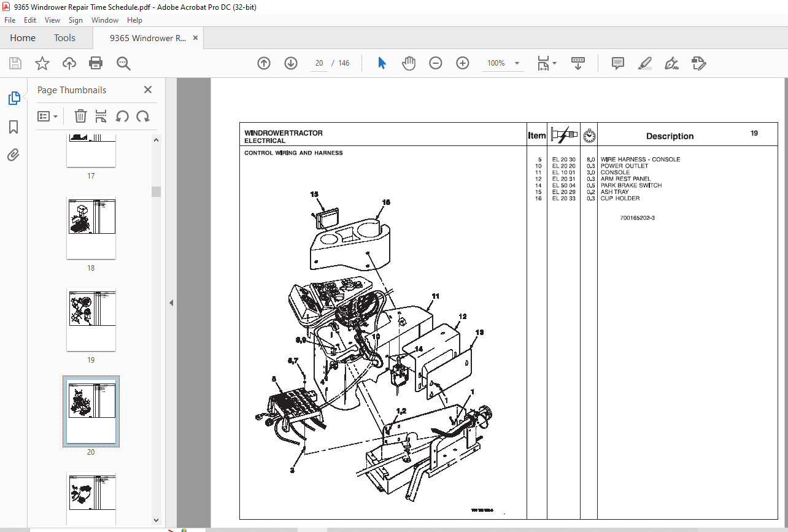Open the View menu

pyautogui.click(x=53, y=20)
